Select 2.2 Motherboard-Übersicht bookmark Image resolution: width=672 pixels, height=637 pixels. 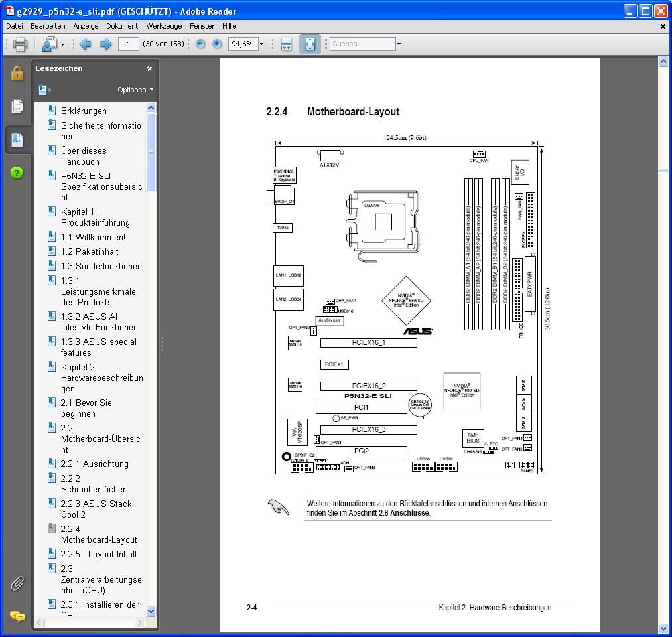[100, 439]
